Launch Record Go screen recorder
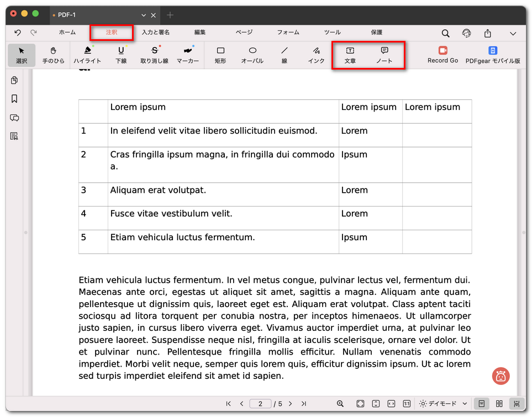Screen dimensions: 532x417 point(443,55)
